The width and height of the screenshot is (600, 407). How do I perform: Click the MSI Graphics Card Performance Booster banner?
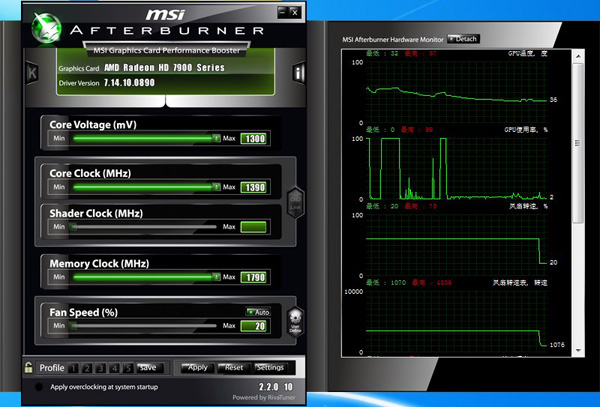click(167, 50)
